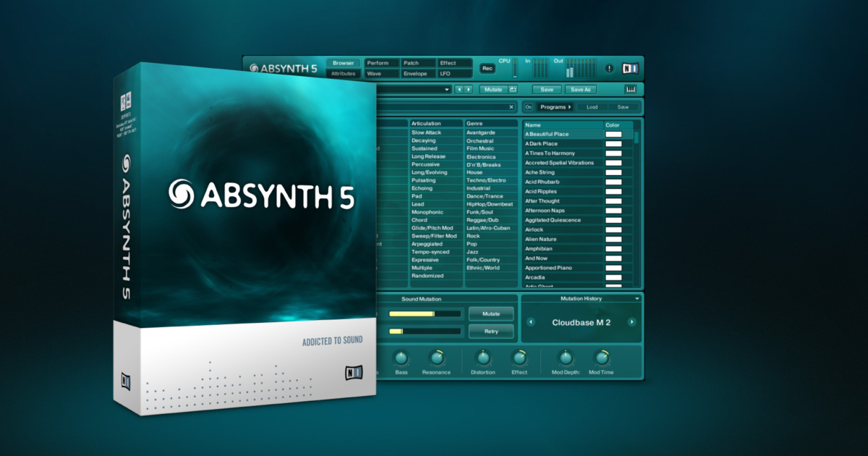Click the Effect knob in the bottom row
The image size is (868, 456).
click(519, 358)
